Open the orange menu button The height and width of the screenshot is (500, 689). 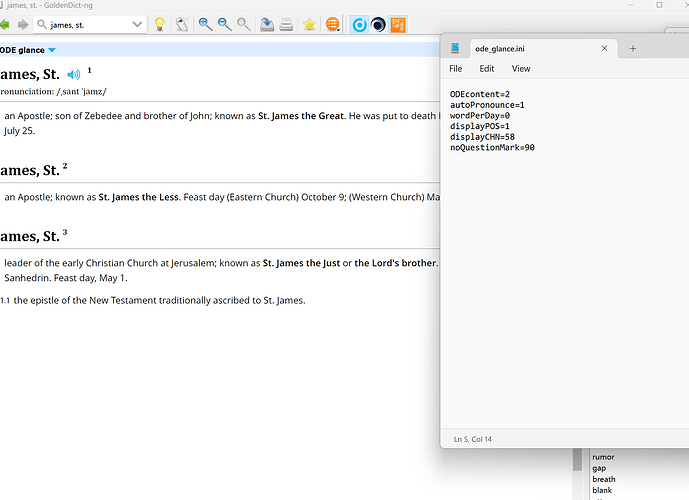pyautogui.click(x=333, y=25)
